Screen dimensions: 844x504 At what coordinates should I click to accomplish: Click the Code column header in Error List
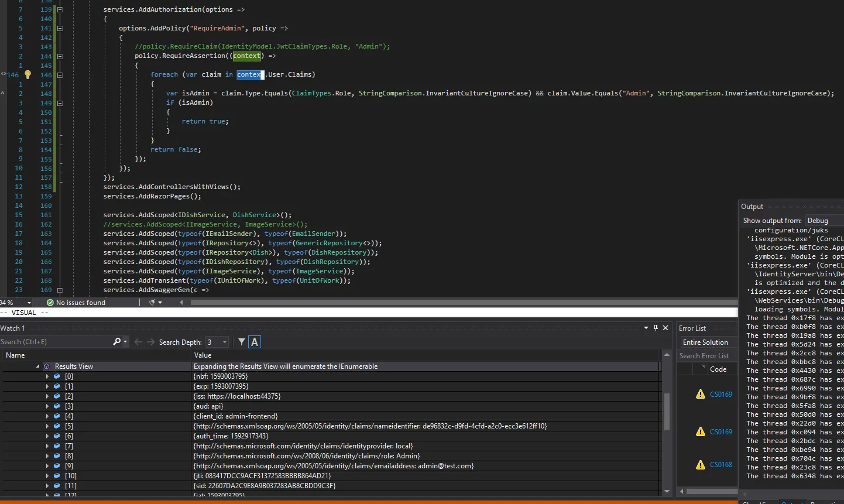click(718, 369)
